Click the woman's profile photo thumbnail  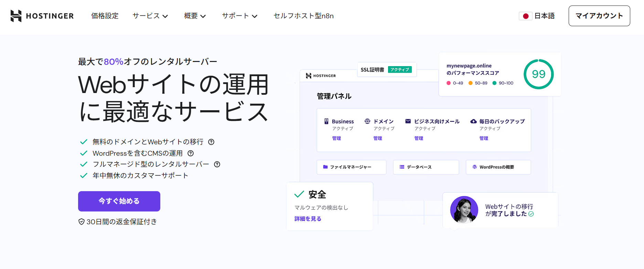coord(464,210)
